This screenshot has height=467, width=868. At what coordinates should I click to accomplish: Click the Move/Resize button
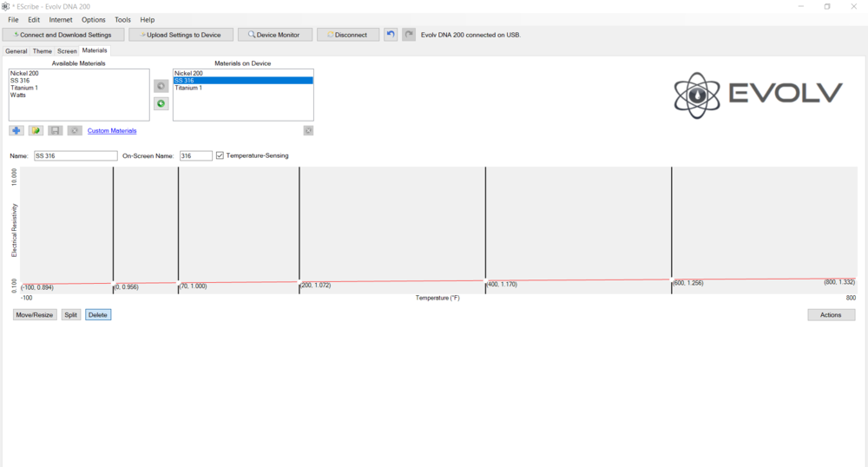[35, 315]
